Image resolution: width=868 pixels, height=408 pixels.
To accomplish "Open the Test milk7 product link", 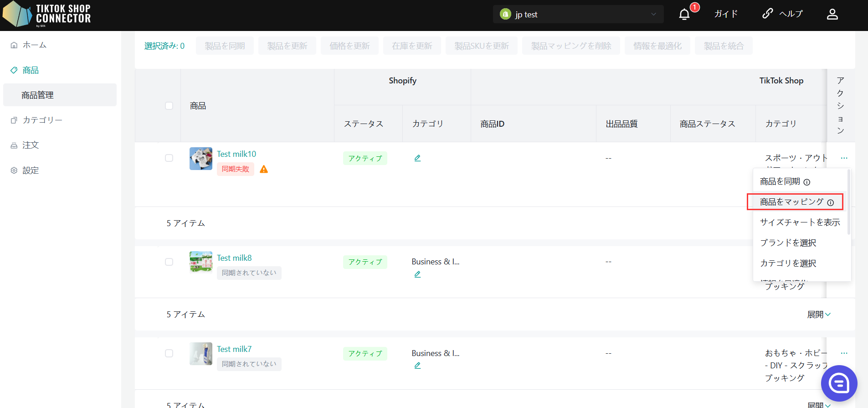I will (234, 349).
